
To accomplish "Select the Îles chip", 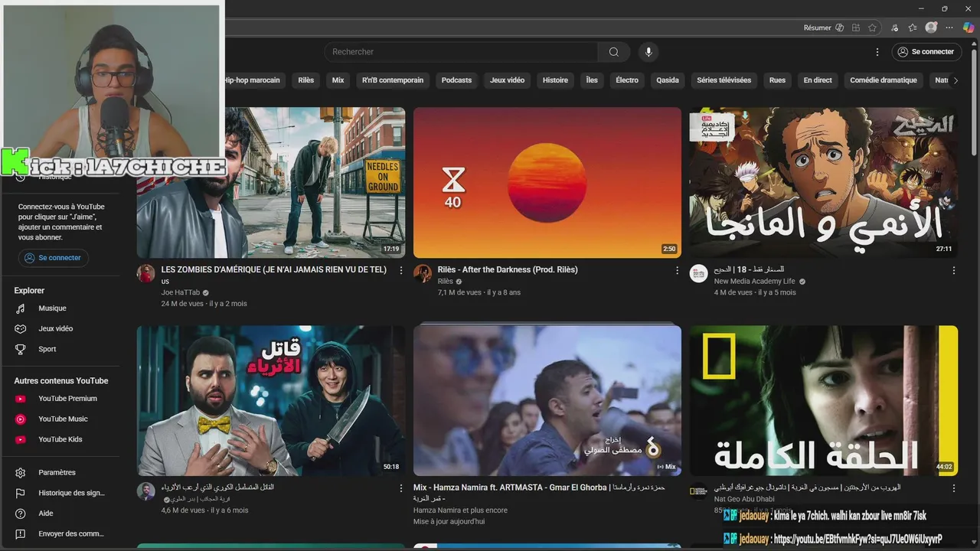I will (592, 80).
